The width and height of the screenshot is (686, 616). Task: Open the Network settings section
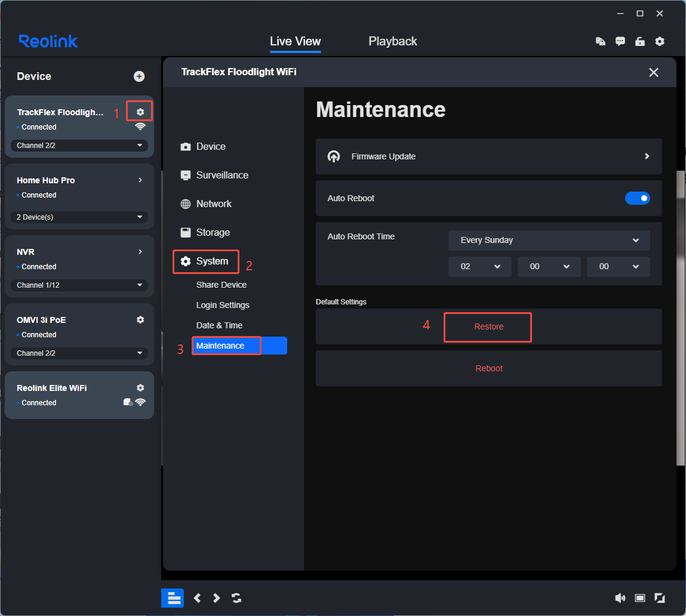coord(205,204)
